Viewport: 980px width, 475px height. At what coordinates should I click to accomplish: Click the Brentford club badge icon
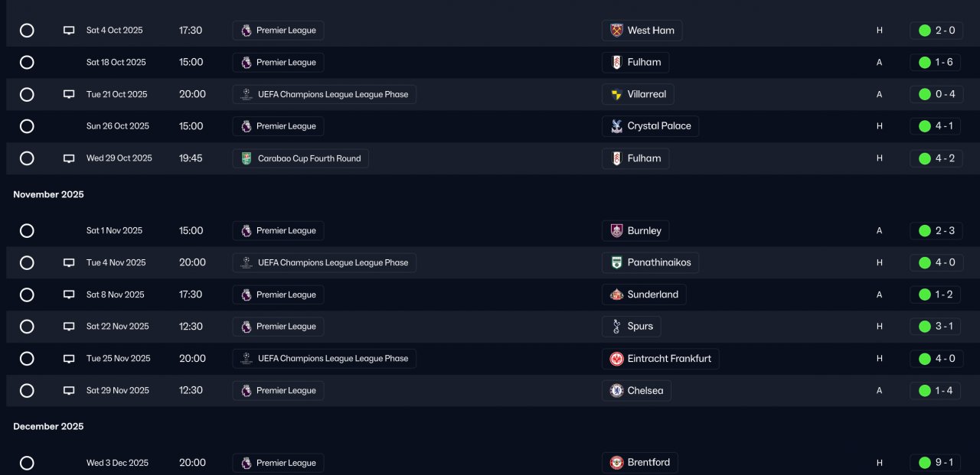tap(616, 463)
